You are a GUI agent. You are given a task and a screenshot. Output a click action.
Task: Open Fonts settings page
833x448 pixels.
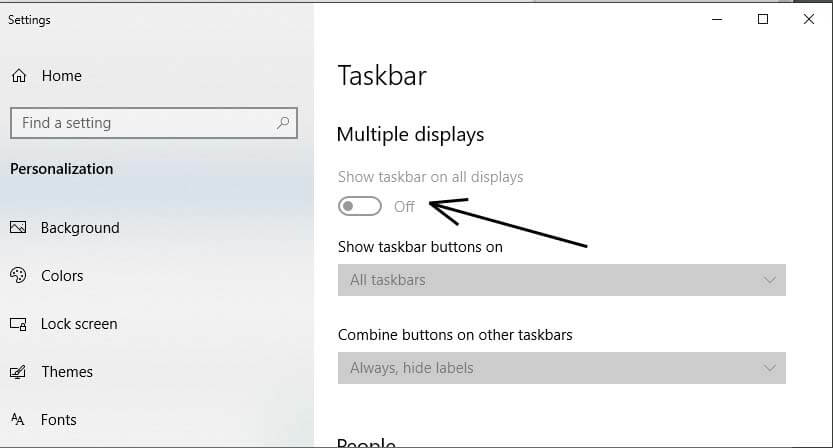(58, 420)
